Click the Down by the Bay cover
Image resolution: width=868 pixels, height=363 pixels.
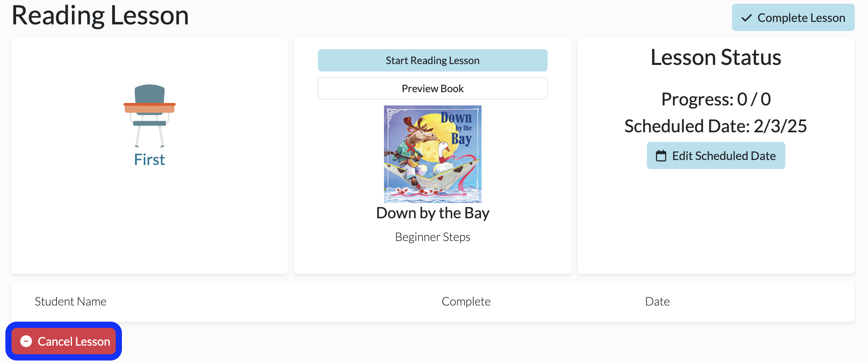pyautogui.click(x=433, y=154)
